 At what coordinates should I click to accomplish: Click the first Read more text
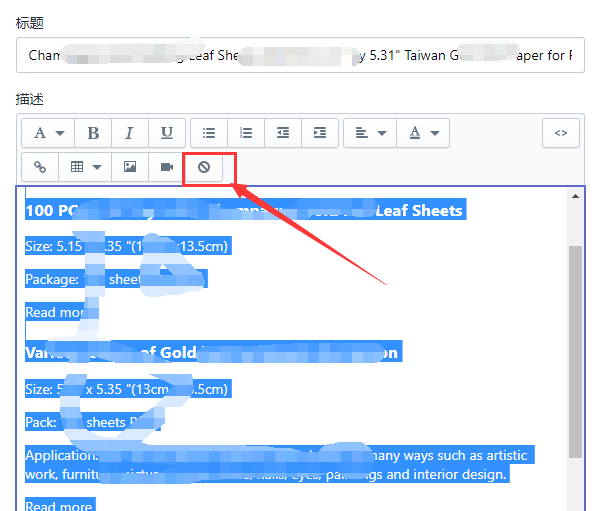54,312
